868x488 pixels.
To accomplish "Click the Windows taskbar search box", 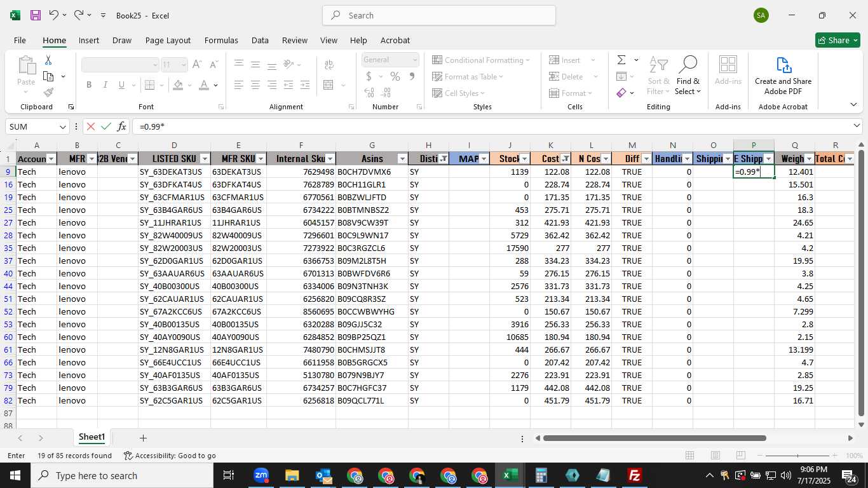I will [122, 475].
